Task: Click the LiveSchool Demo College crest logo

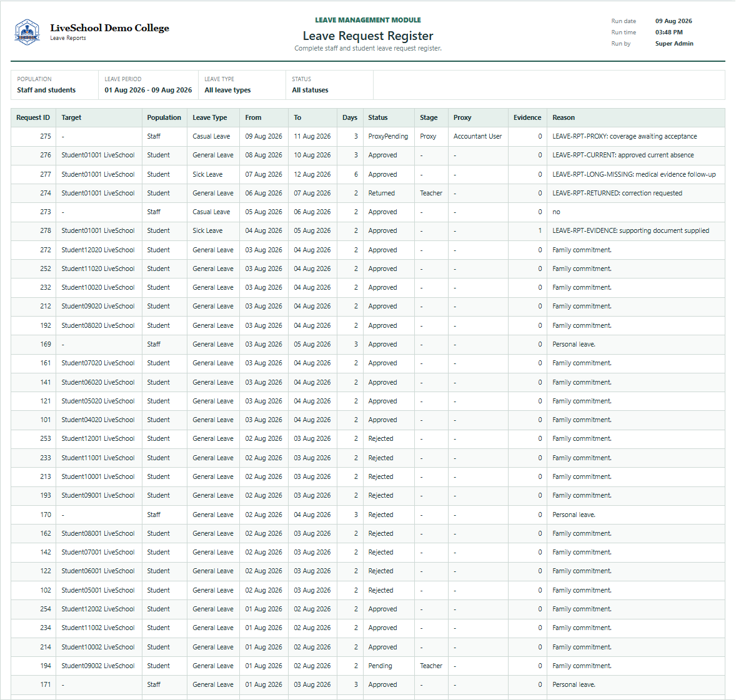Action: click(x=27, y=32)
